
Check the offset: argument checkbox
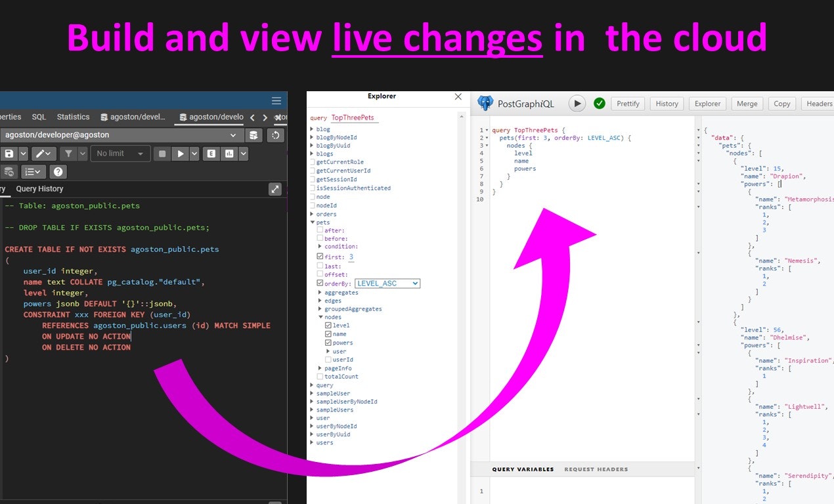tap(320, 274)
